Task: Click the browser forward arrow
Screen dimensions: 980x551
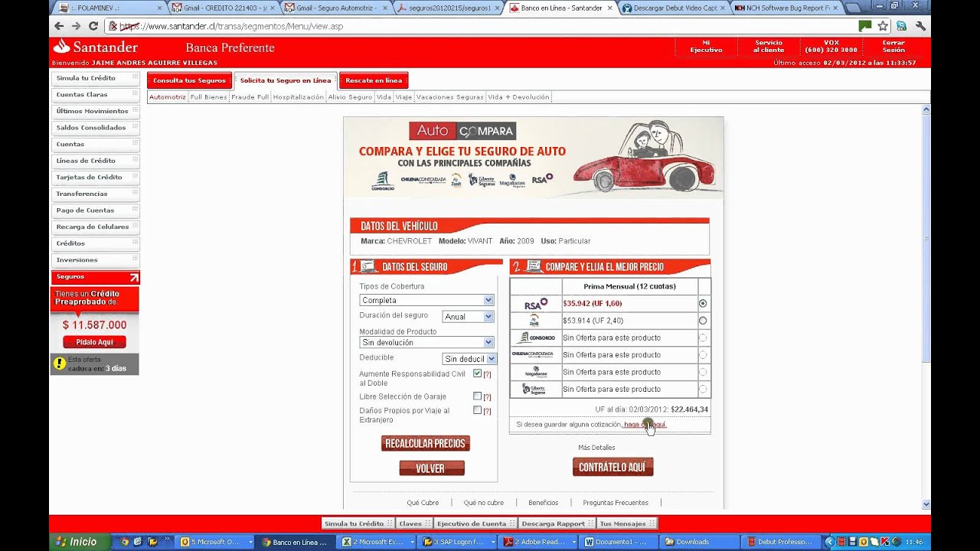Action: tap(76, 26)
